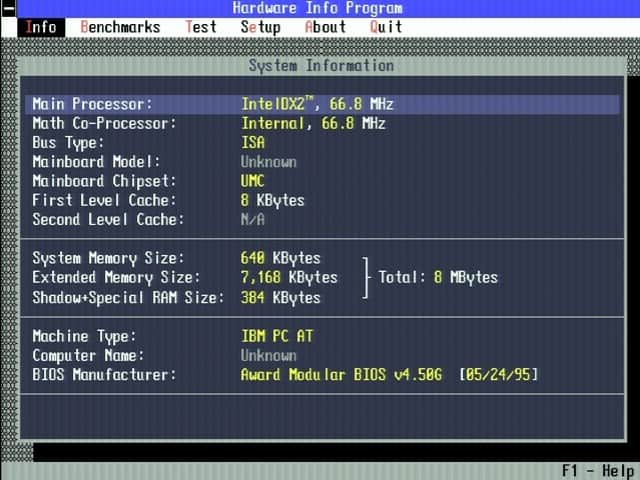Click the System Information panel title
The width and height of the screenshot is (640, 480).
(x=322, y=66)
